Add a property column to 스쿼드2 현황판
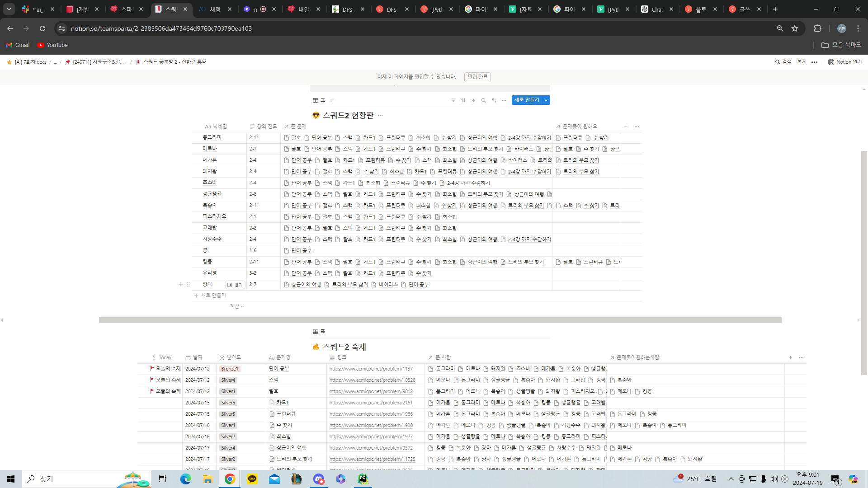This screenshot has height=488, width=868. click(626, 127)
